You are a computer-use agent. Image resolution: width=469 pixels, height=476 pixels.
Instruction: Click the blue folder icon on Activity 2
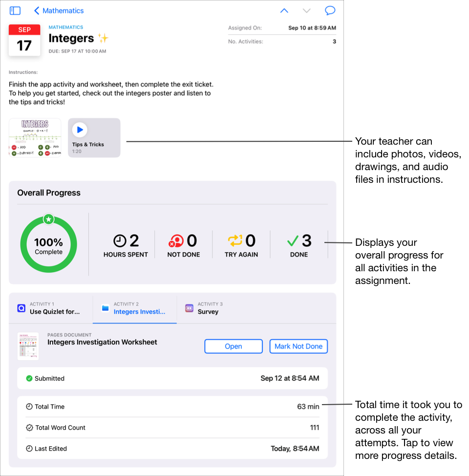(105, 308)
